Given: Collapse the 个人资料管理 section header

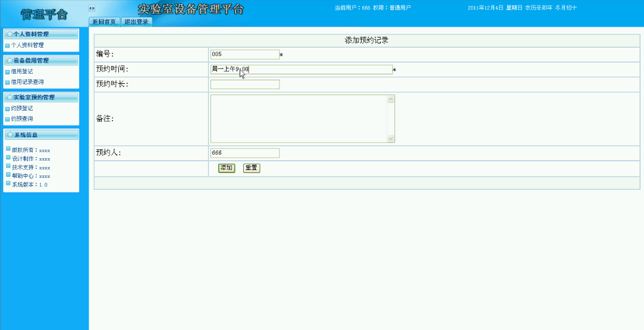Looking at the screenshot, I should tap(41, 34).
